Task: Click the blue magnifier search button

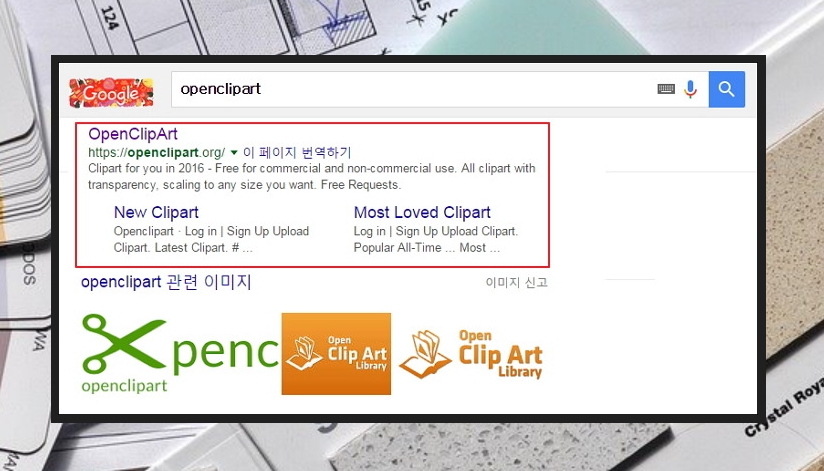Action: point(726,89)
